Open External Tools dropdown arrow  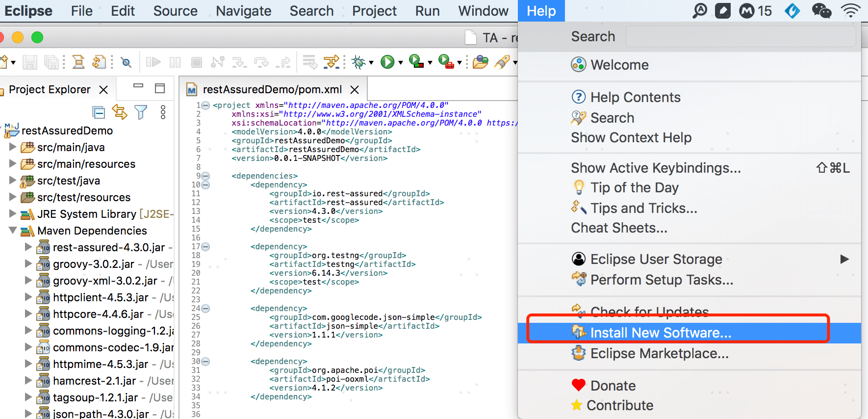click(x=460, y=62)
